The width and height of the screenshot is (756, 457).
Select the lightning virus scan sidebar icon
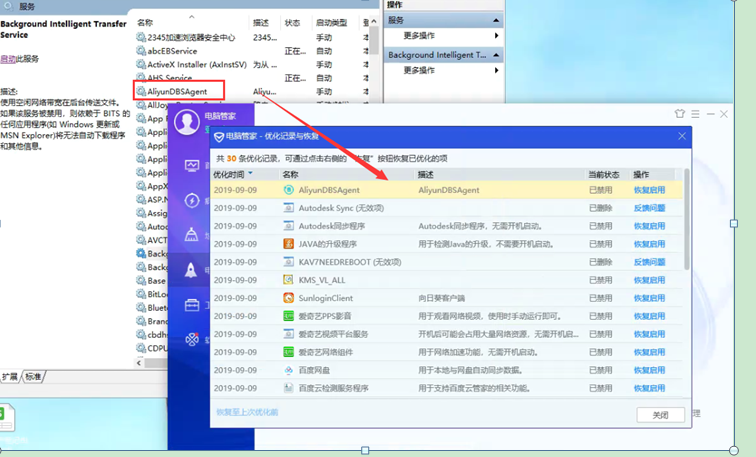tap(192, 200)
